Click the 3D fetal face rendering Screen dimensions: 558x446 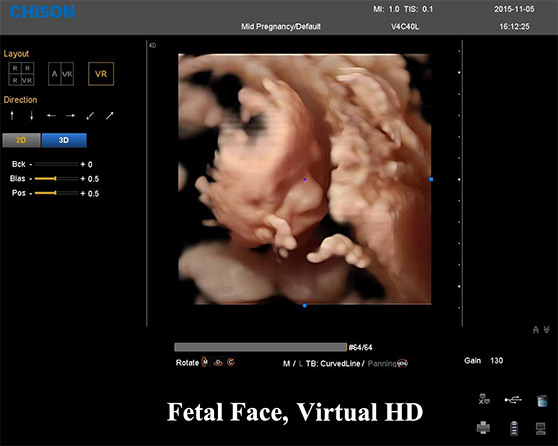point(305,179)
